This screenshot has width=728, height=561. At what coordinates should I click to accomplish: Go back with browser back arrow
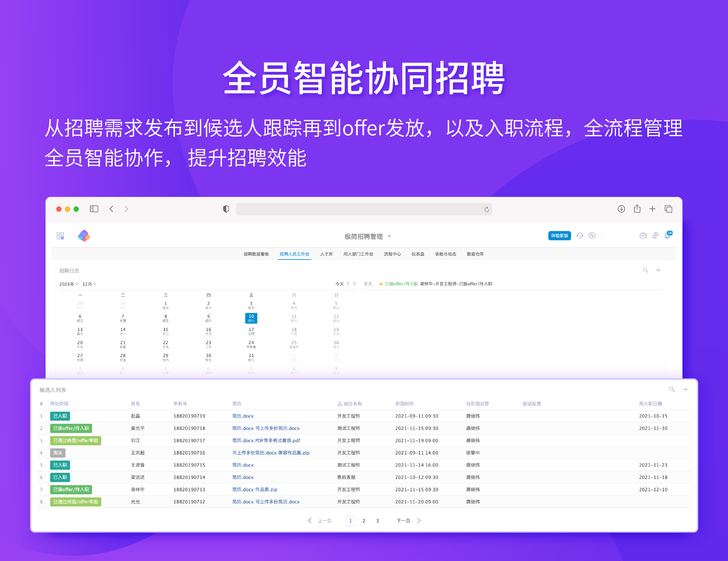click(111, 209)
